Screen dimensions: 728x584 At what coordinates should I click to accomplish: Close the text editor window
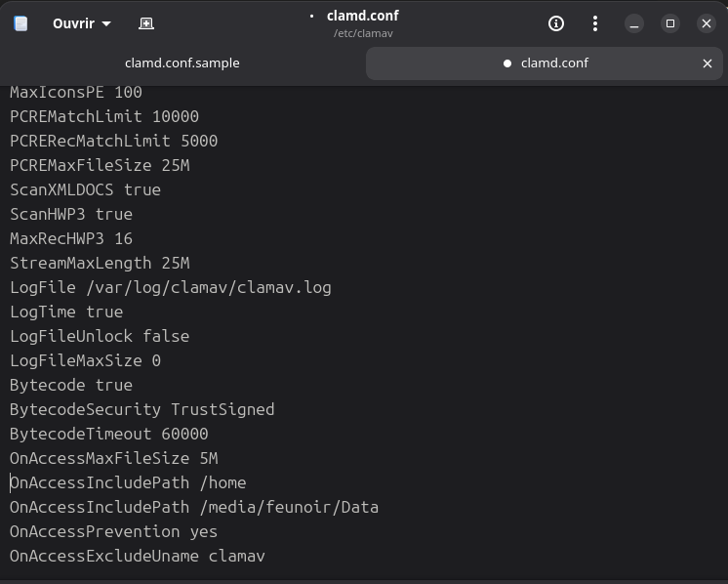coord(707,23)
